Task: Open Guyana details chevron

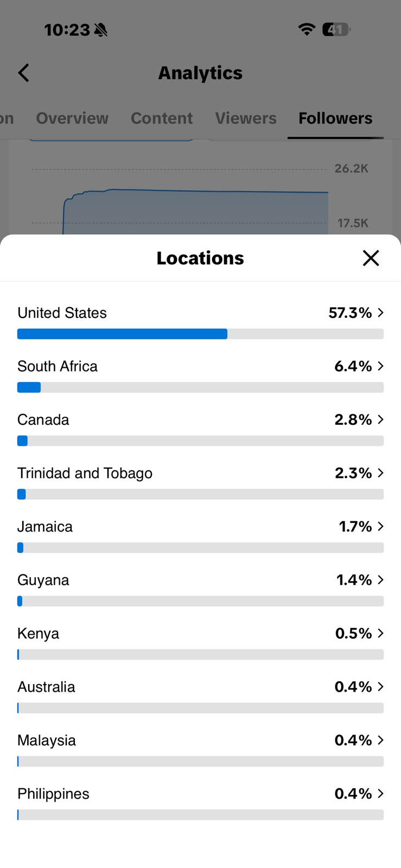Action: [380, 580]
